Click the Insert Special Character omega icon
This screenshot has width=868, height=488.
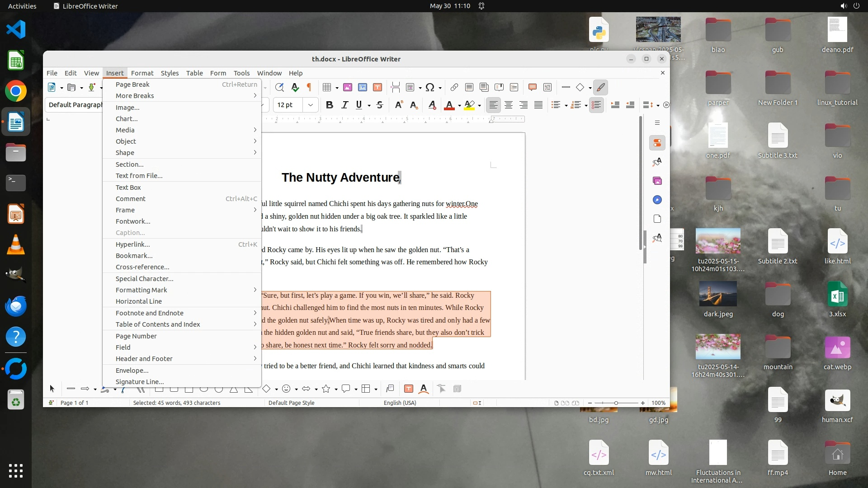point(429,88)
